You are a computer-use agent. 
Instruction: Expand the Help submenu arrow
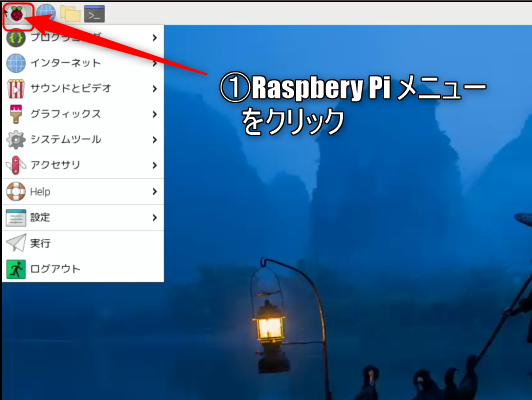pos(155,191)
